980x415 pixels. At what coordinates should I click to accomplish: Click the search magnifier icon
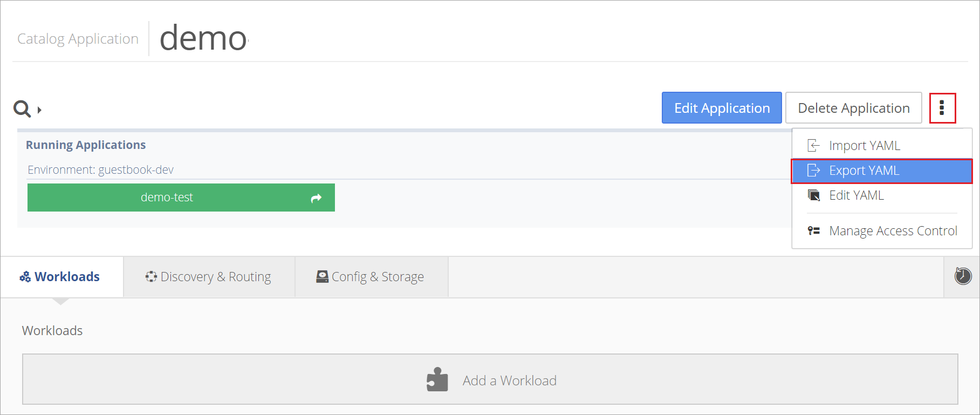click(22, 108)
